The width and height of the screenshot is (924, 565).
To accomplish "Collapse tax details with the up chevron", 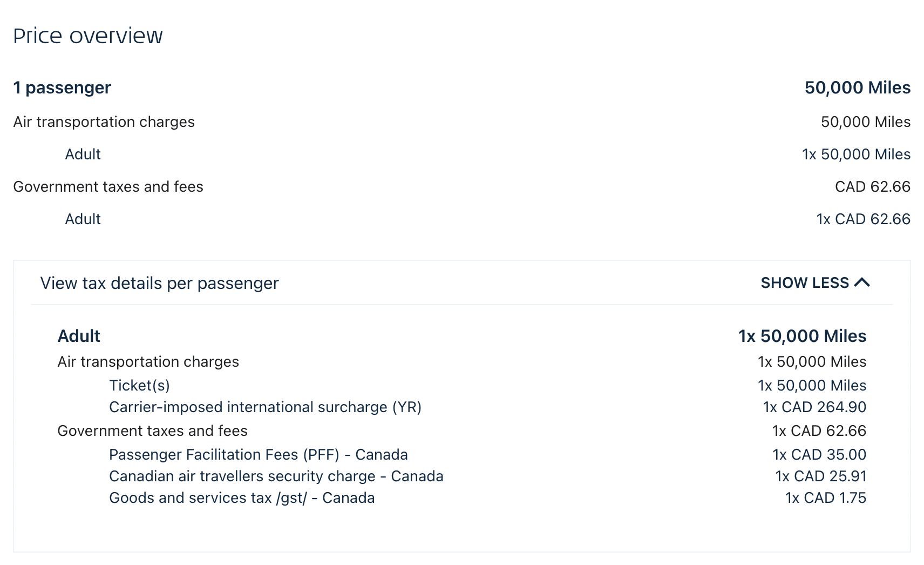I will click(x=862, y=282).
